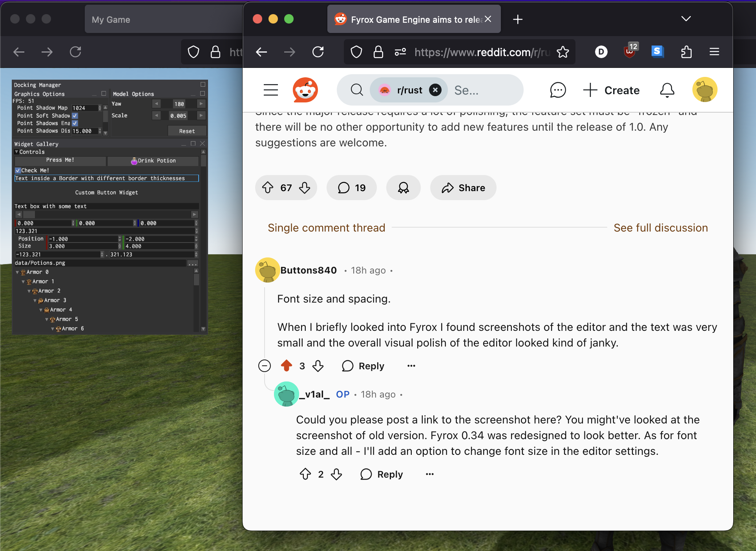Toggle the Check Me! checkbox
The width and height of the screenshot is (756, 551).
[18, 170]
